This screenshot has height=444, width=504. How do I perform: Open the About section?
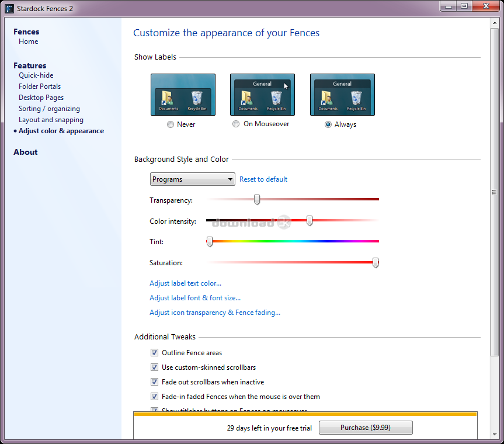[x=25, y=152]
